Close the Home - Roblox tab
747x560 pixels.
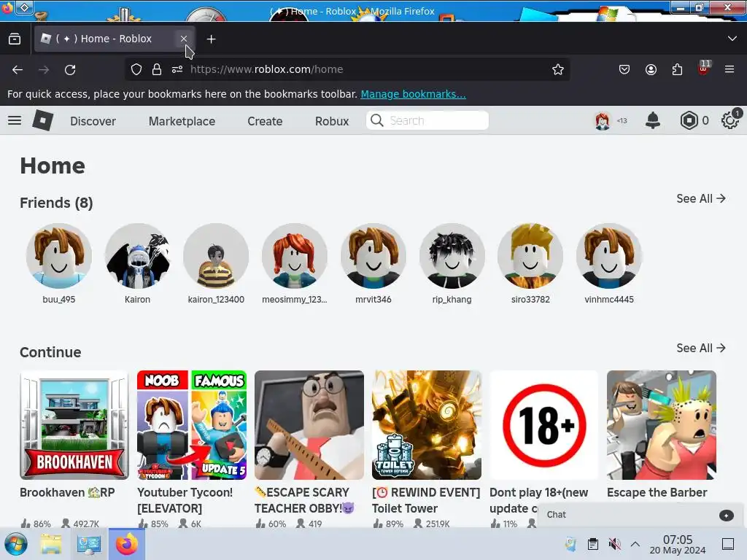click(x=183, y=39)
